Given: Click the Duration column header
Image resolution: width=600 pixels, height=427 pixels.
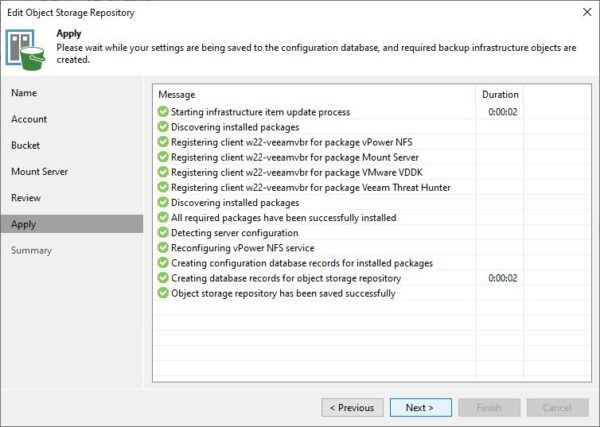Looking at the screenshot, I should (x=500, y=95).
